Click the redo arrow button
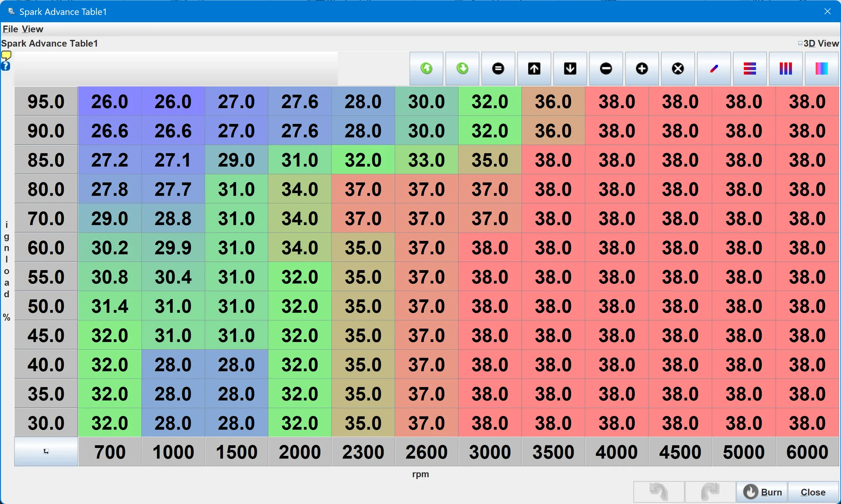841x504 pixels. point(710,492)
